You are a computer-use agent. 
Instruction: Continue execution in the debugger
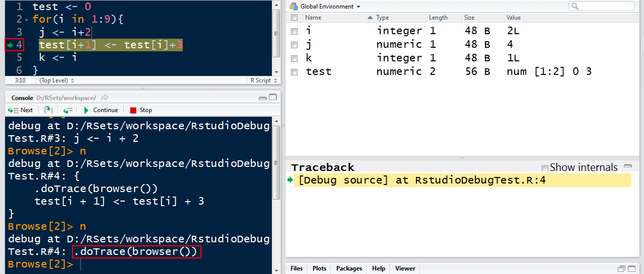(x=100, y=110)
